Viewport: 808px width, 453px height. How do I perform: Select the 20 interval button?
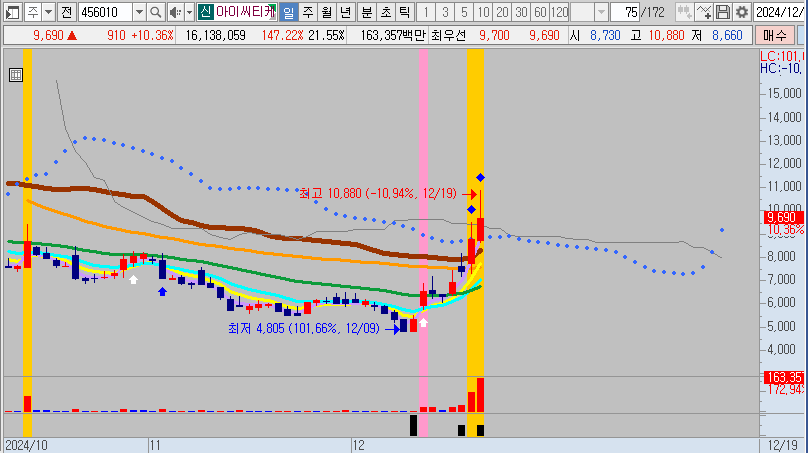(x=502, y=12)
